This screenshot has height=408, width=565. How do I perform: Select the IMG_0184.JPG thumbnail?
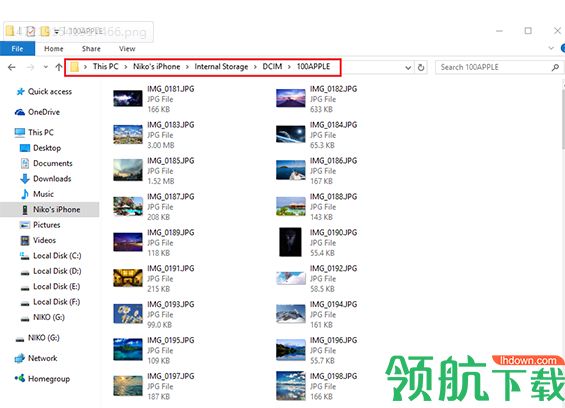pyautogui.click(x=290, y=134)
